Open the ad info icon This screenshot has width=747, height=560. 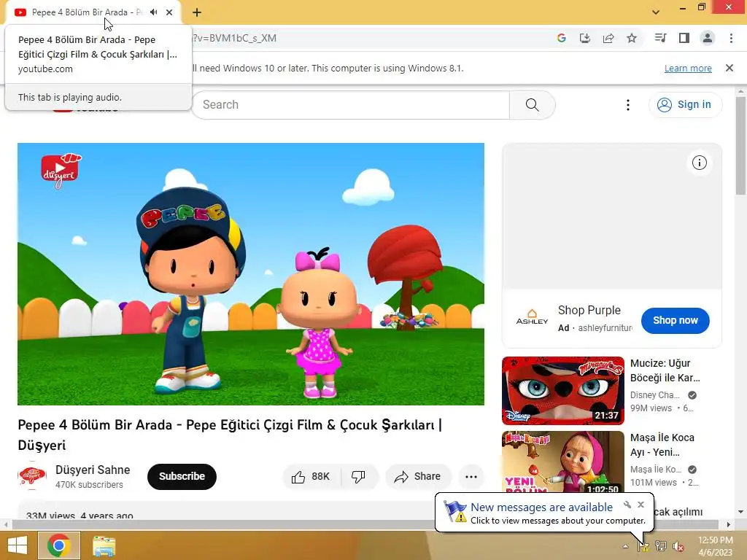(x=699, y=163)
